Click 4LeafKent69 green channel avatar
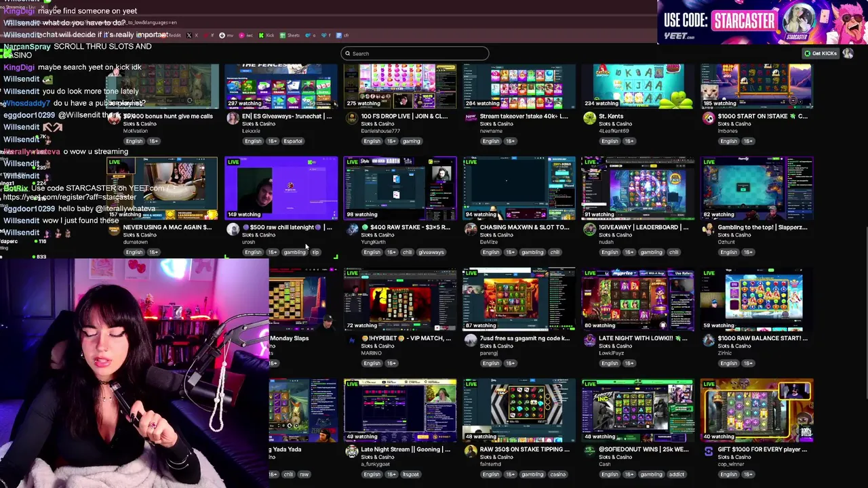Image resolution: width=868 pixels, height=488 pixels. point(589,119)
